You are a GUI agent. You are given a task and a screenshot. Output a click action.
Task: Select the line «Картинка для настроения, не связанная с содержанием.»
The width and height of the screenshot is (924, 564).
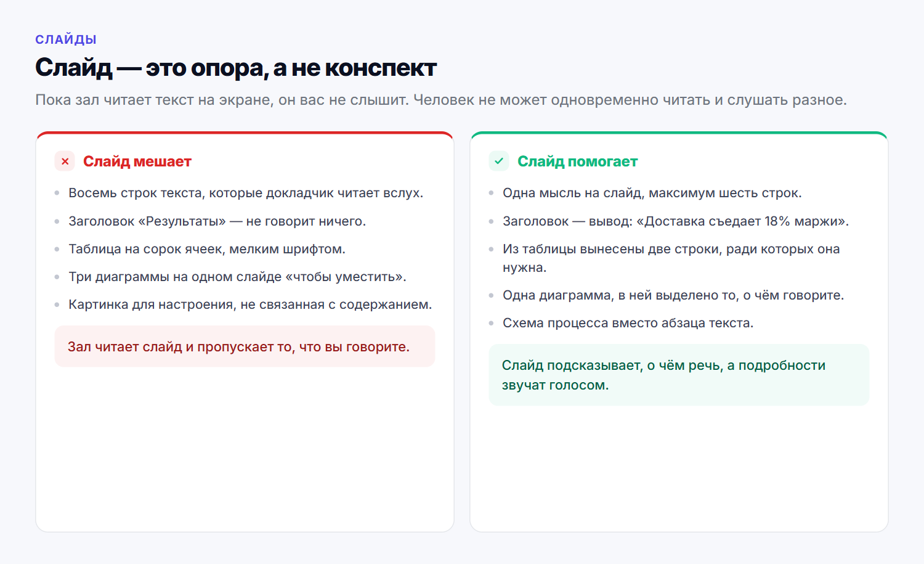pos(250,304)
